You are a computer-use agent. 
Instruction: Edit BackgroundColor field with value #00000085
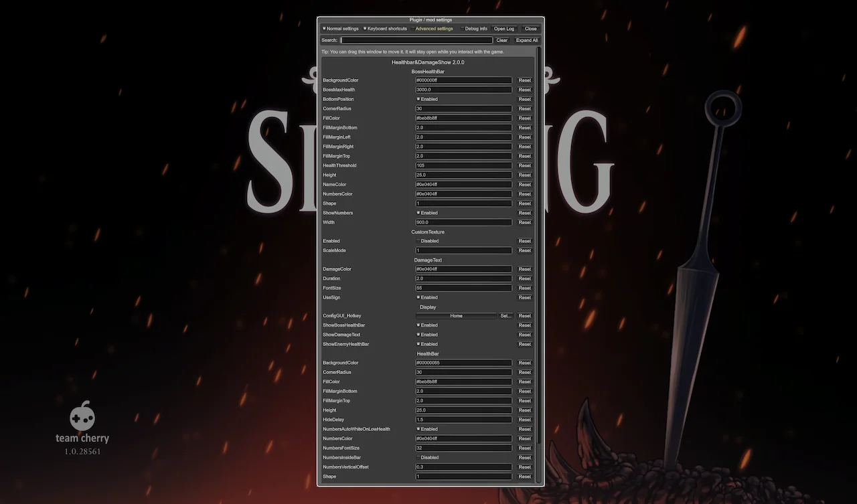464,363
